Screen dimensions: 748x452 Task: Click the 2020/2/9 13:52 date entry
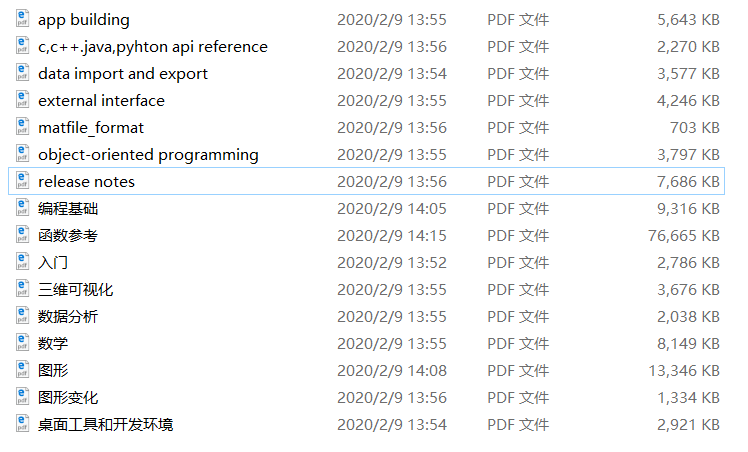(391, 262)
